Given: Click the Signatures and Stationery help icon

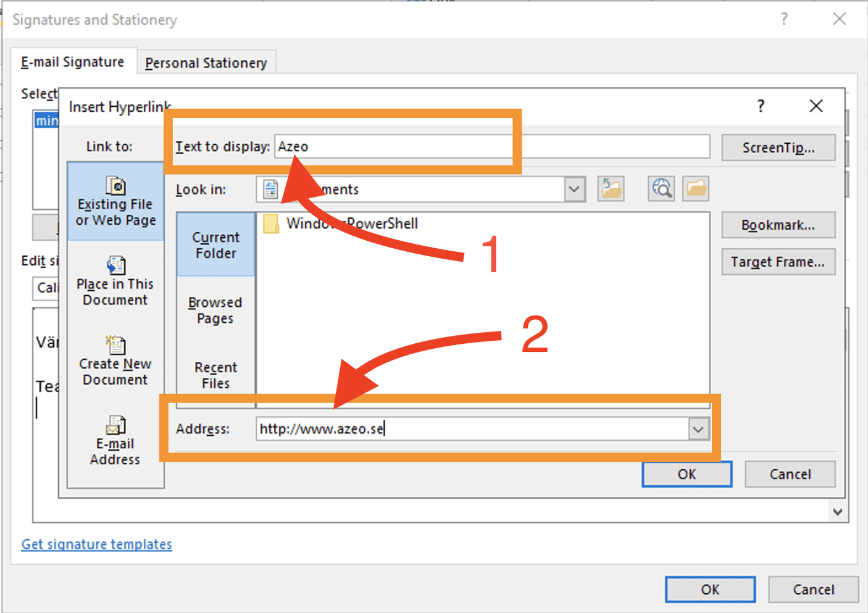Looking at the screenshot, I should 784,19.
